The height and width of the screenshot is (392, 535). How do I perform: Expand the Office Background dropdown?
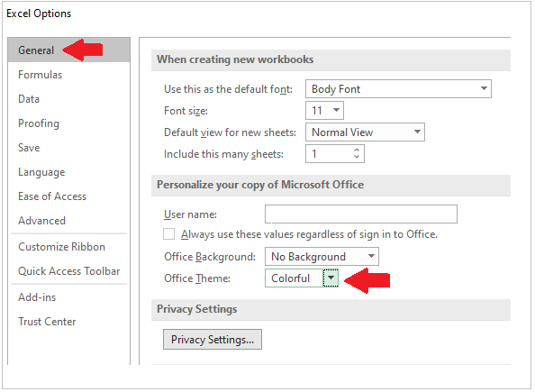coord(371,257)
